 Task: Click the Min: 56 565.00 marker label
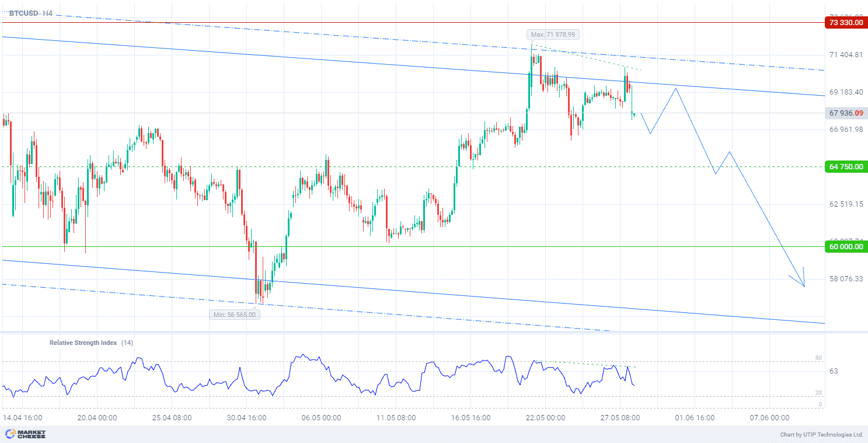pos(235,315)
